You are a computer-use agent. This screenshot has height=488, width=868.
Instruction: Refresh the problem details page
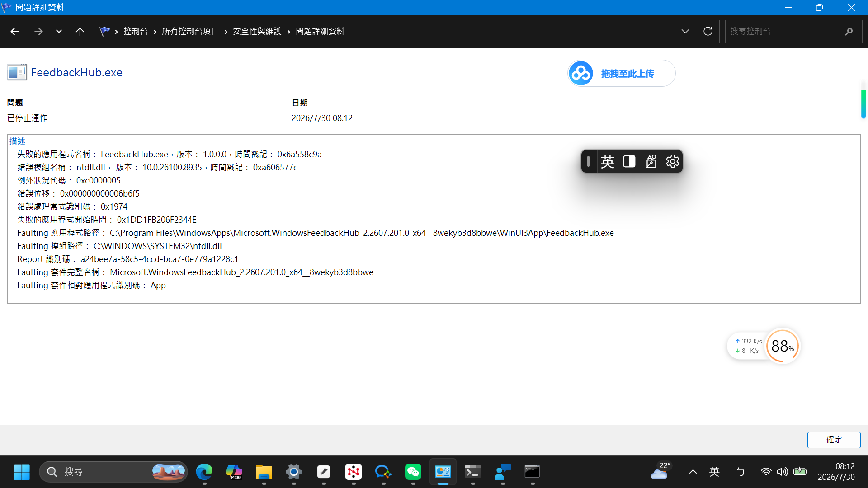[x=708, y=31]
